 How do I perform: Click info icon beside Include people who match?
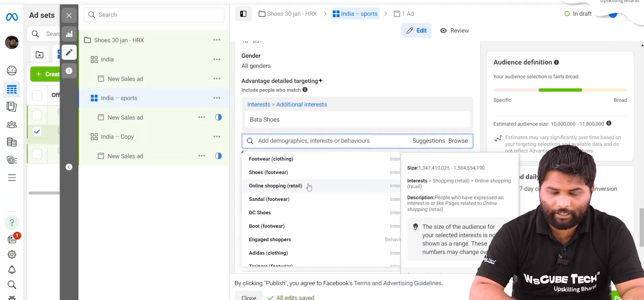[x=305, y=90]
